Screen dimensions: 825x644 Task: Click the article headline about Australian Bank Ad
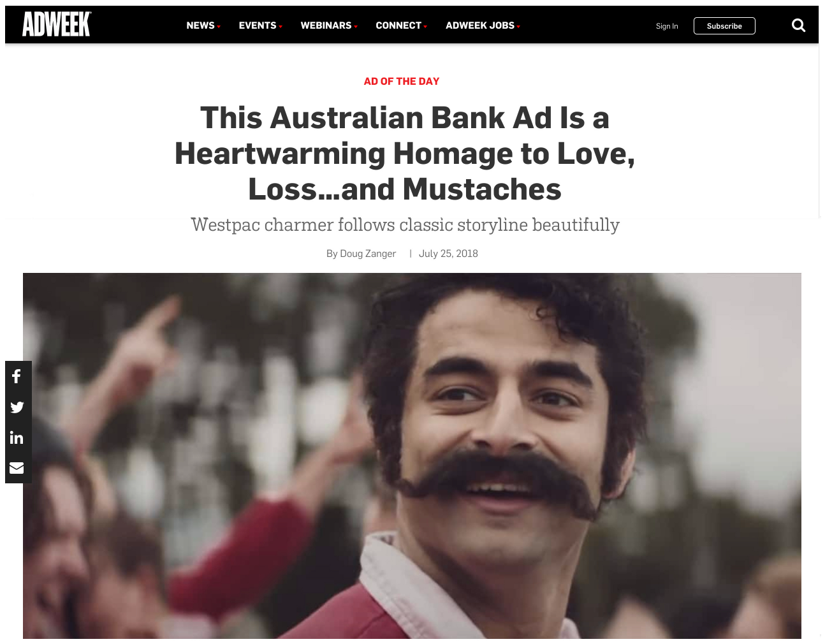tap(405, 153)
